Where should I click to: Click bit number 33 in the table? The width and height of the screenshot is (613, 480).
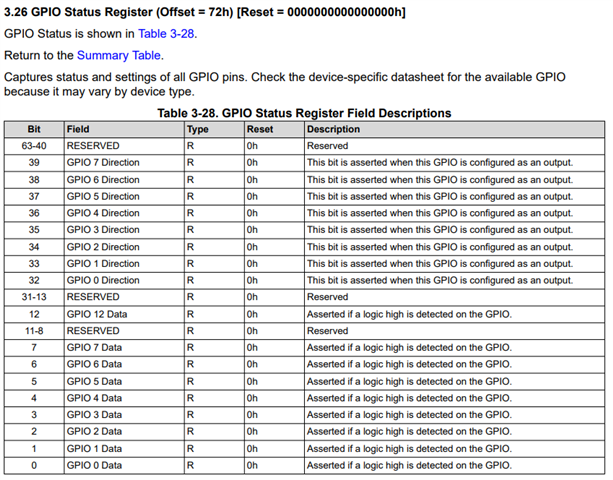coord(34,264)
